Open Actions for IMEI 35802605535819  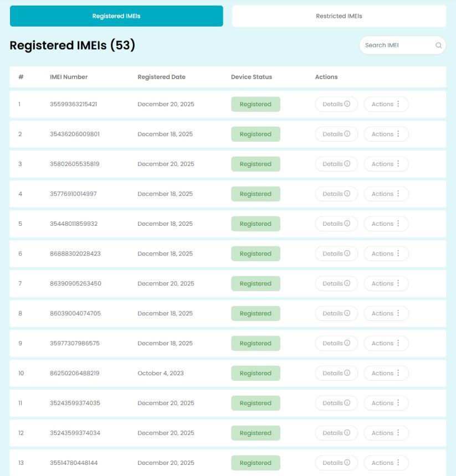(386, 164)
